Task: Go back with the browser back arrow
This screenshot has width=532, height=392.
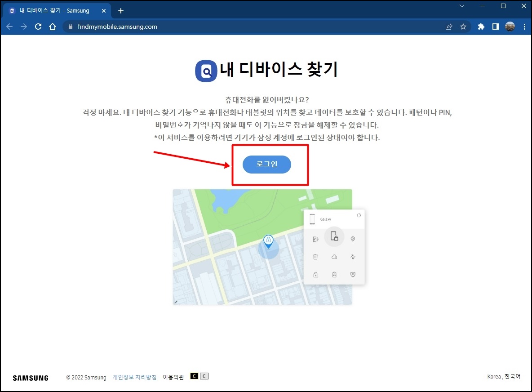Action: [x=9, y=27]
